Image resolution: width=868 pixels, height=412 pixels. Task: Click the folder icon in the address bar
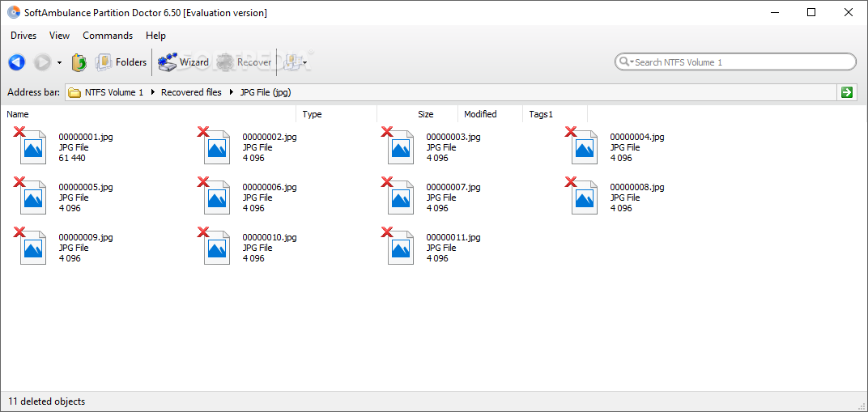[74, 93]
